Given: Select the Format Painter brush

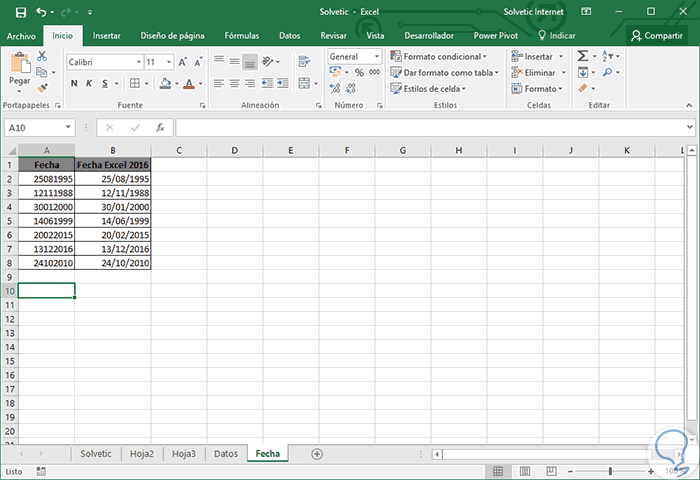Looking at the screenshot, I should [42, 88].
